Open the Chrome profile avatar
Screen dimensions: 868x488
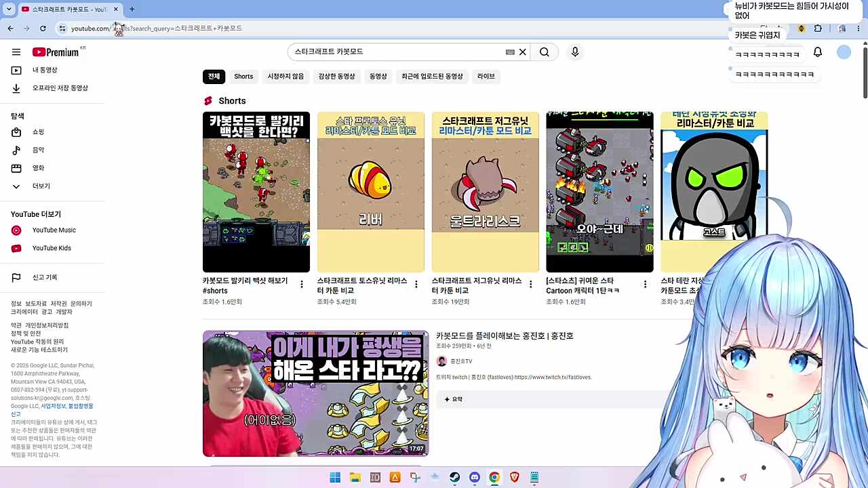click(842, 28)
